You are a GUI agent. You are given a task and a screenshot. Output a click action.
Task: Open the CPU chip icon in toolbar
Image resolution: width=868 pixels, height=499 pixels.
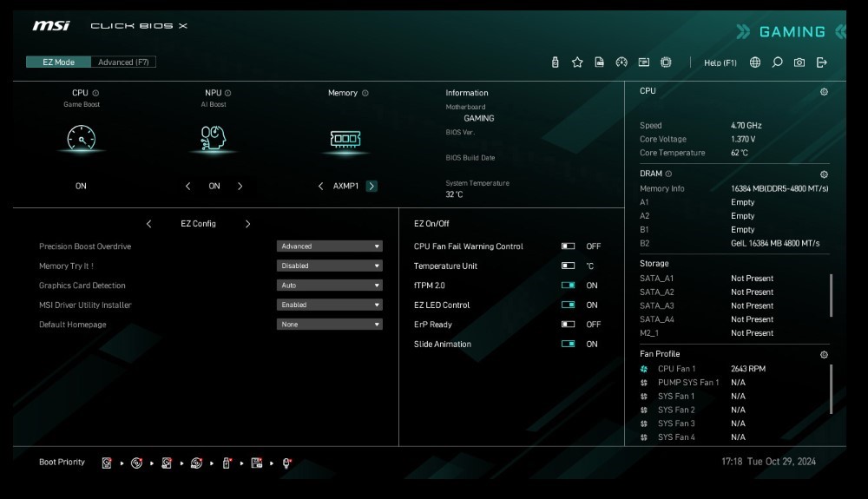tap(666, 62)
